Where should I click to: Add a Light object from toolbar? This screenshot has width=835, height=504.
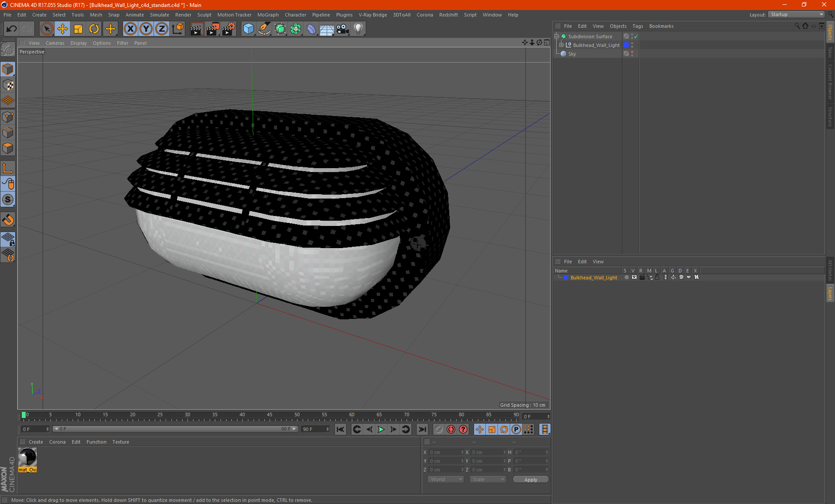point(358,29)
